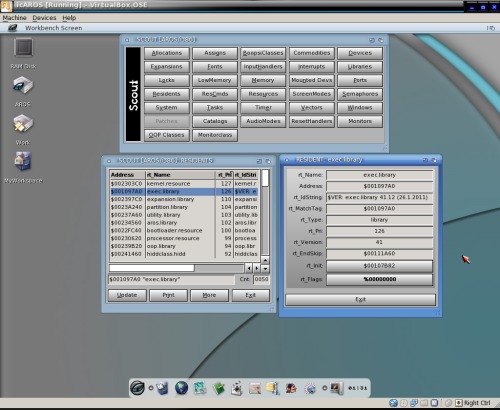Viewport: 500px width, 410px height.
Task: Open the Machine menu
Action: (x=14, y=18)
